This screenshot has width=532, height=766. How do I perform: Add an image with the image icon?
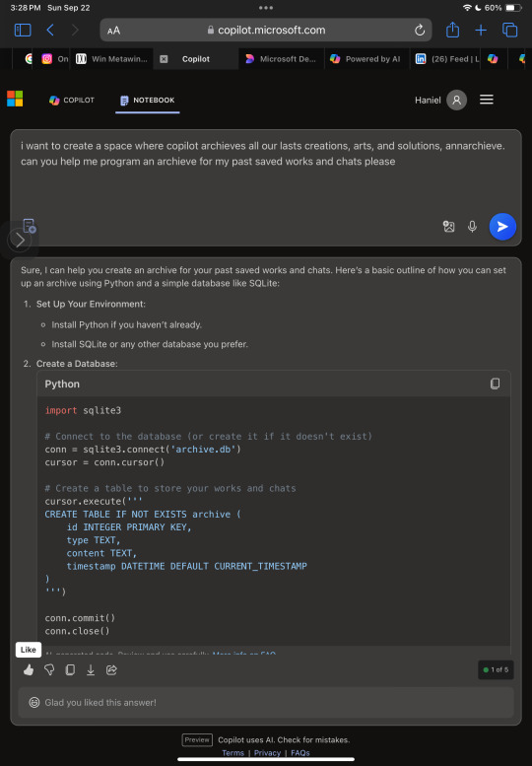(448, 227)
